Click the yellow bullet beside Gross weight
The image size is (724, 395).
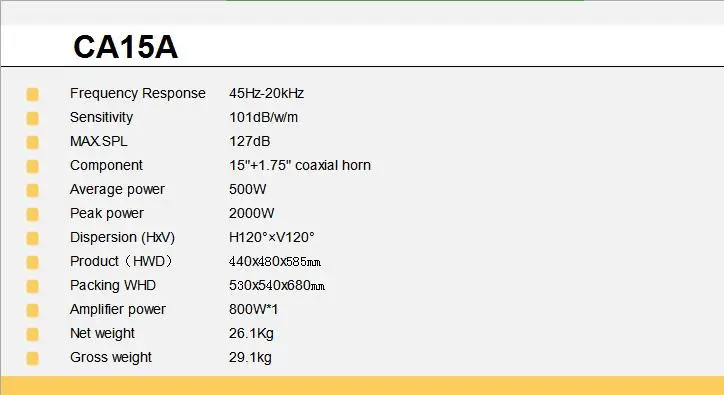coord(32,358)
